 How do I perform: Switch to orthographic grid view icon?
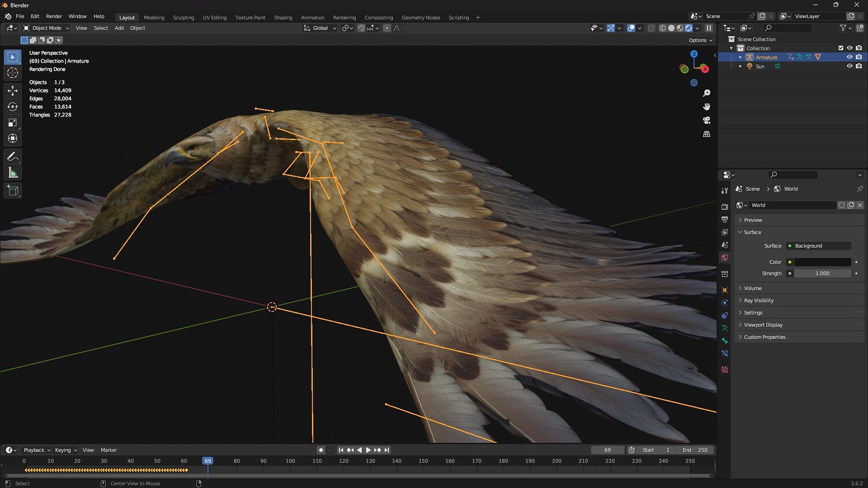707,134
